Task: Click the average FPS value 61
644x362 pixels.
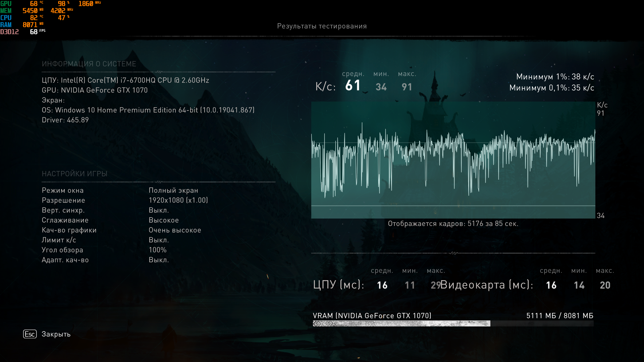Action: point(353,86)
